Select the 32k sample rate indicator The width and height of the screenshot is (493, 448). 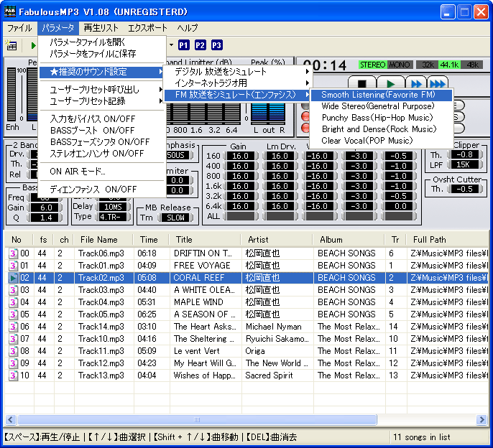(x=428, y=65)
